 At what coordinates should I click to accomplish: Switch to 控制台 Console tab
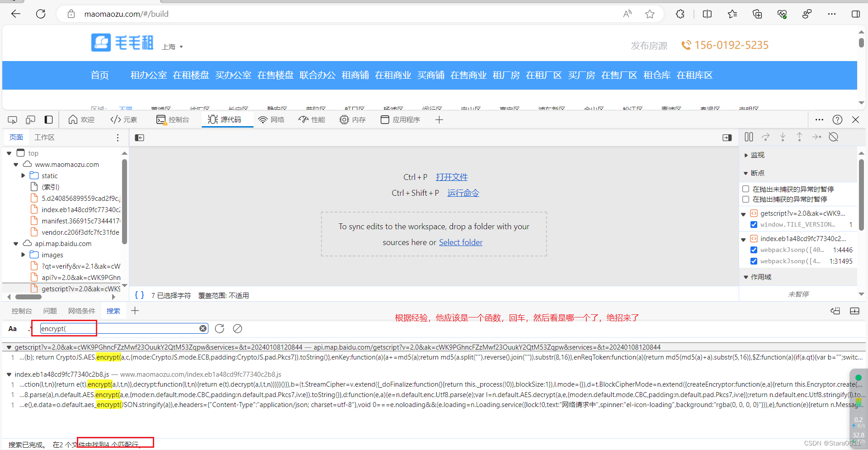[173, 120]
